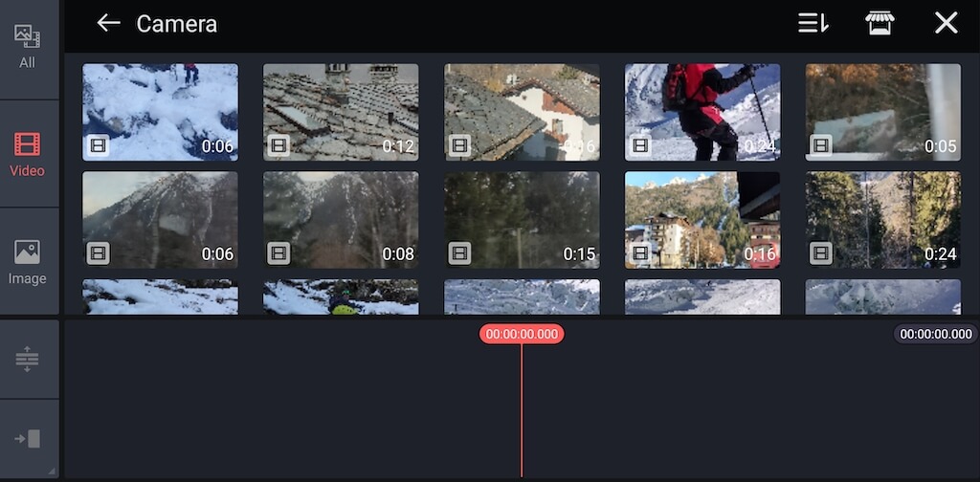Add the 0:08 mountain slope video

pos(341,220)
